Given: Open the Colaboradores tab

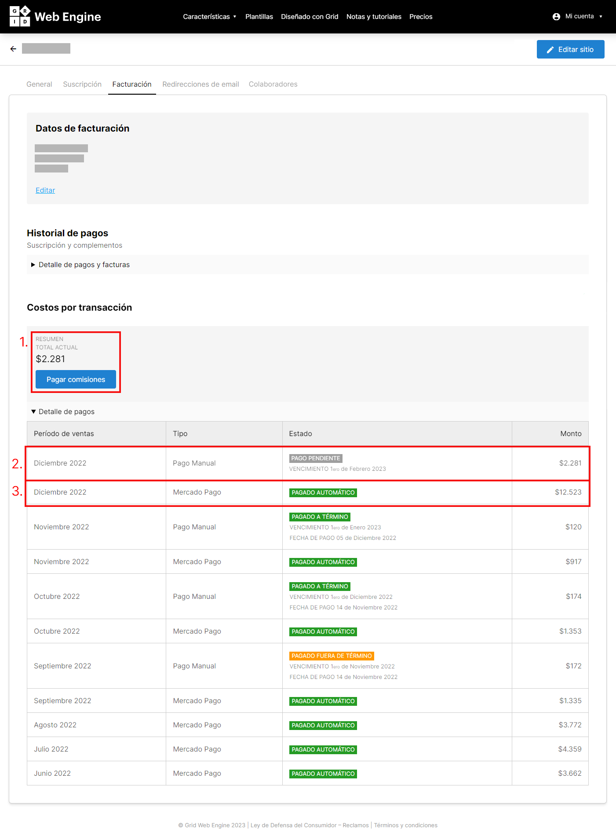Looking at the screenshot, I should coord(273,84).
